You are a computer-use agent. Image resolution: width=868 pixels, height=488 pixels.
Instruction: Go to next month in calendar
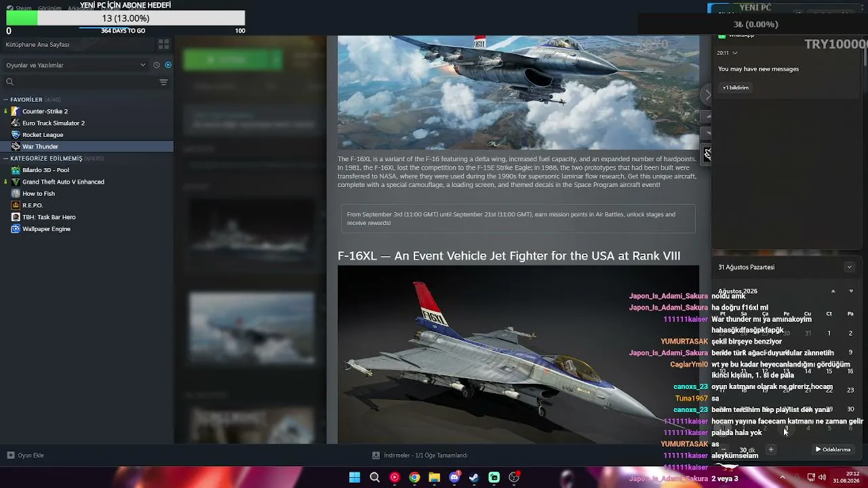click(851, 291)
